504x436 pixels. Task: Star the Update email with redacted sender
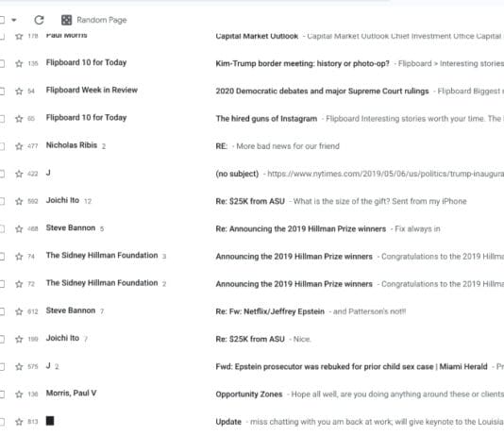(x=19, y=422)
